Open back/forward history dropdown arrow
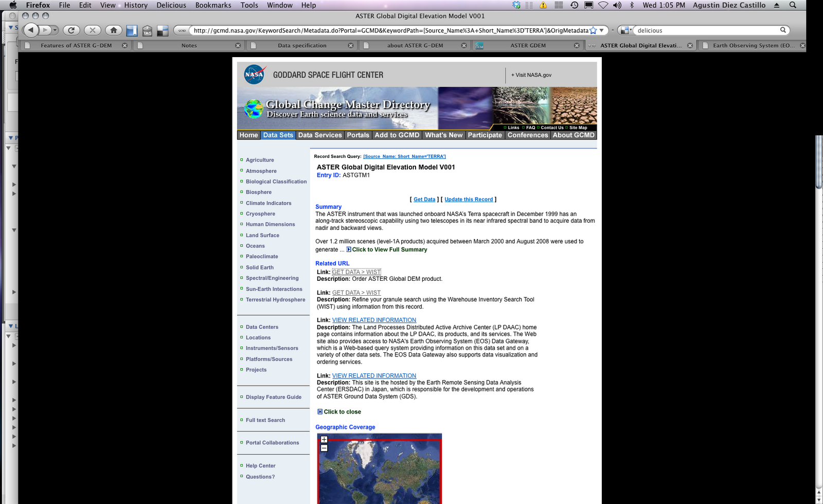Screen dimensions: 823x504 point(55,30)
